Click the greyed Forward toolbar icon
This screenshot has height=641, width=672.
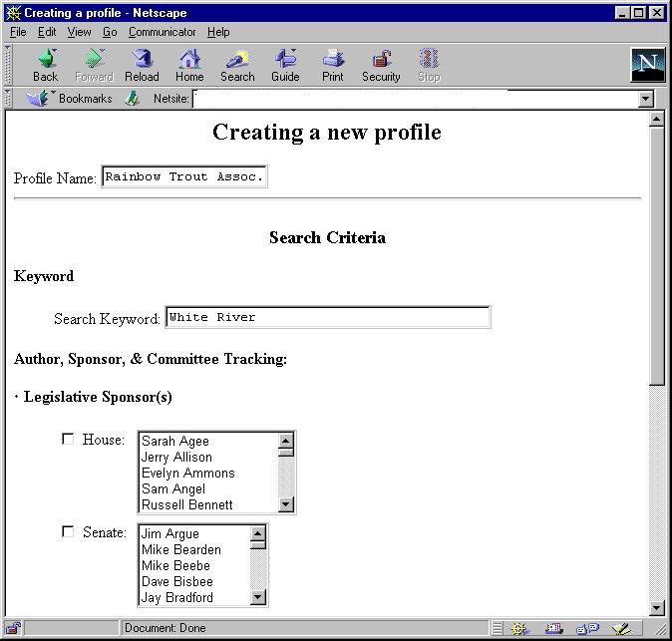94,65
